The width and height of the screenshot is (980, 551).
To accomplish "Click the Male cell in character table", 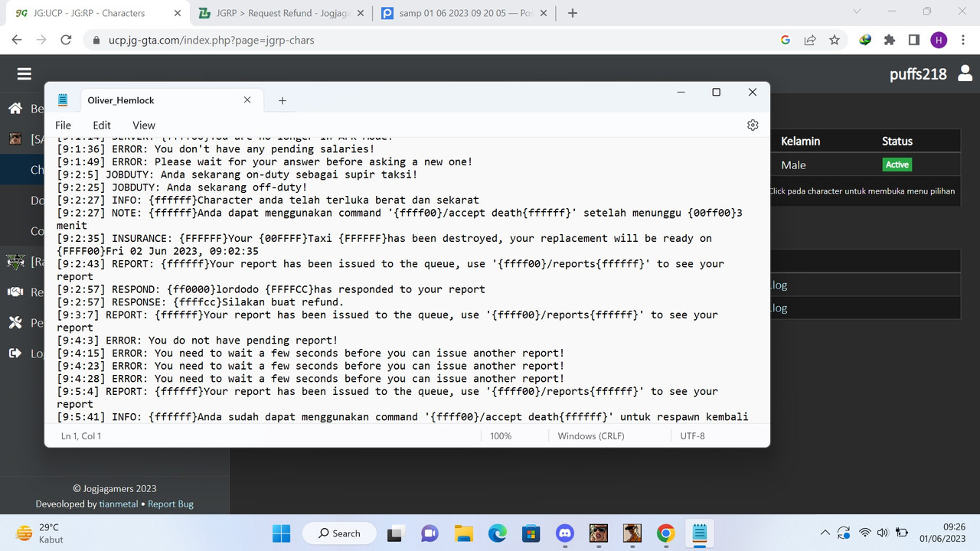I will (x=793, y=165).
